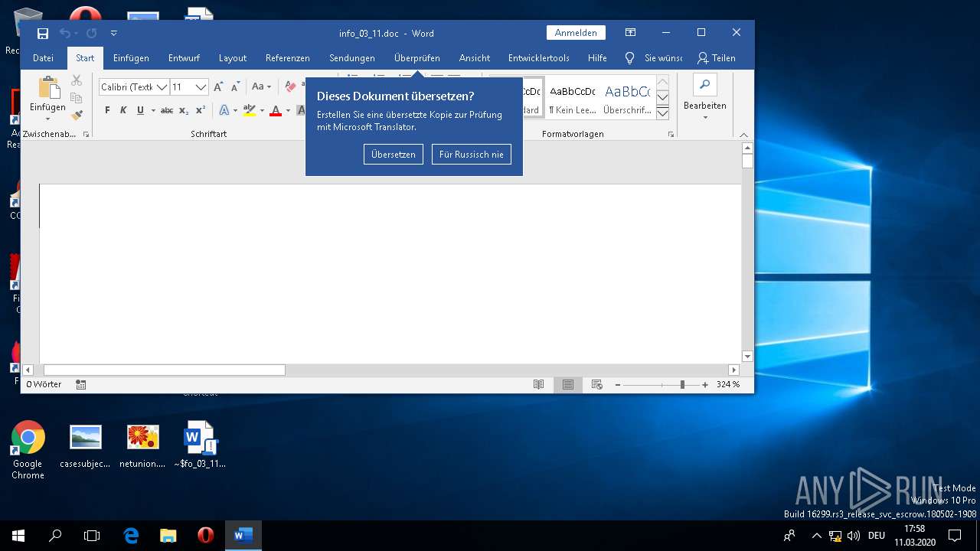The image size is (980, 551).
Task: Click the Teilen share button
Action: (717, 58)
